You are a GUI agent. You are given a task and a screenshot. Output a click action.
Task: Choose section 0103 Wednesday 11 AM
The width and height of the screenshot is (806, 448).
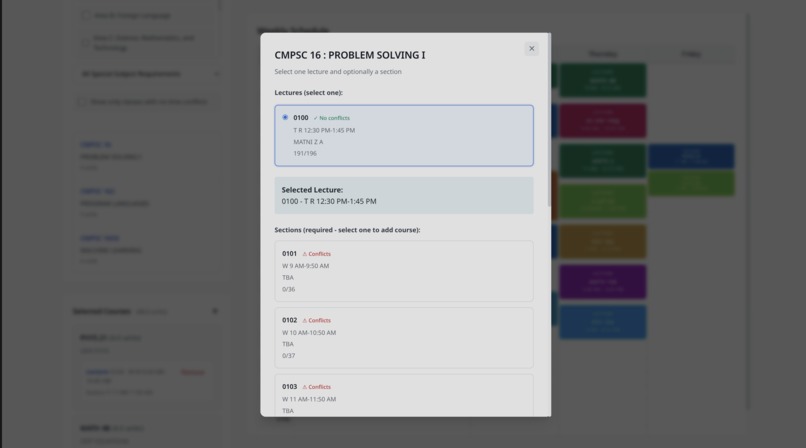404,396
